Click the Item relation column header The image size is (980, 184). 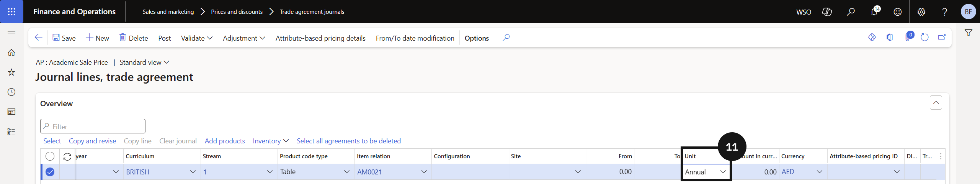pyautogui.click(x=393, y=156)
